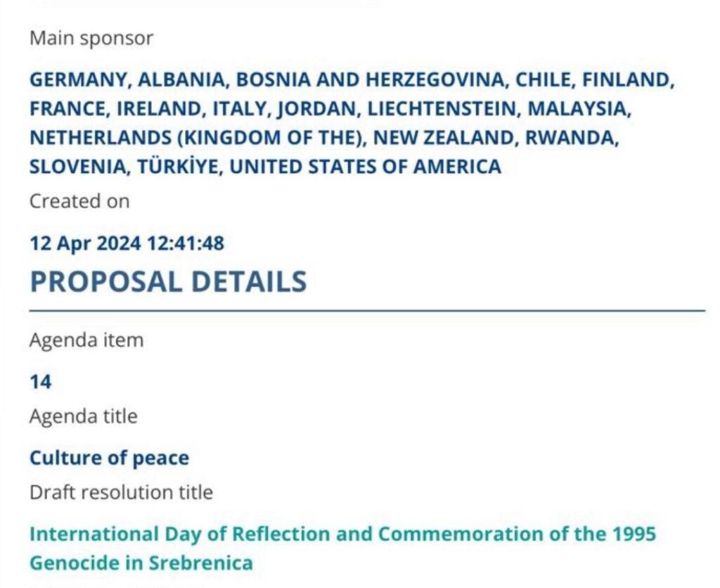Image resolution: width=720 pixels, height=588 pixels.
Task: Click the "Draft resolution title" label
Action: click(x=120, y=492)
